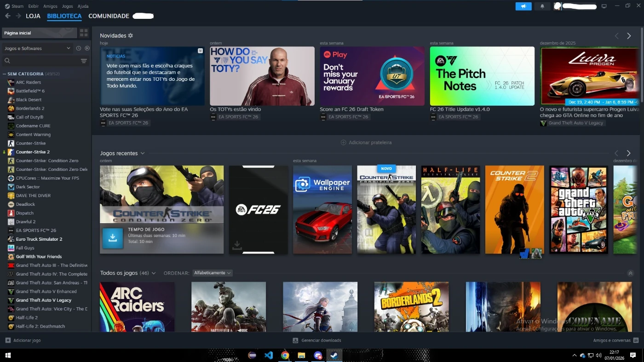Click the collections grid view icon
Image resolution: width=644 pixels, height=362 pixels.
pos(84,33)
